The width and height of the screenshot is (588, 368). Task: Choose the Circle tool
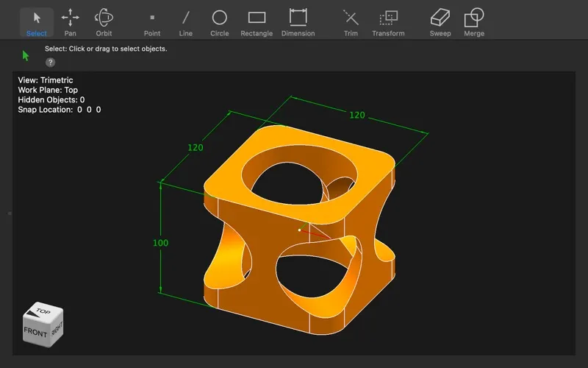click(219, 23)
